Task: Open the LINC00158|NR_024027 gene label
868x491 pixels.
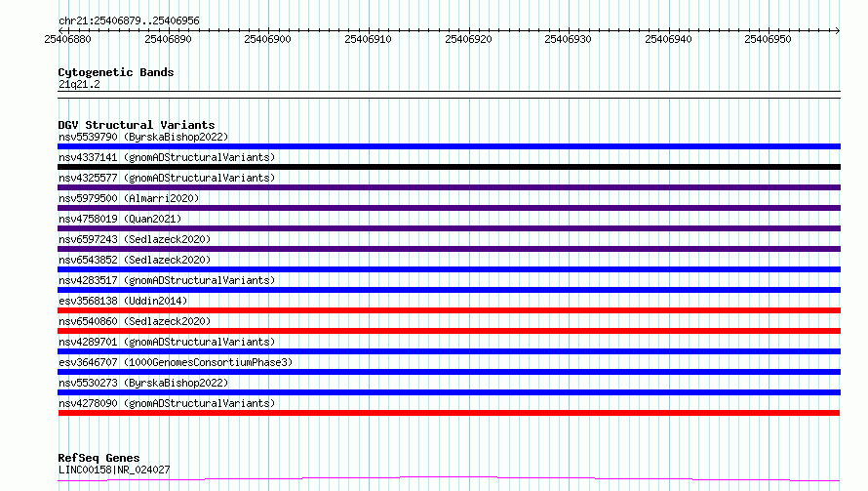Action: 114,470
